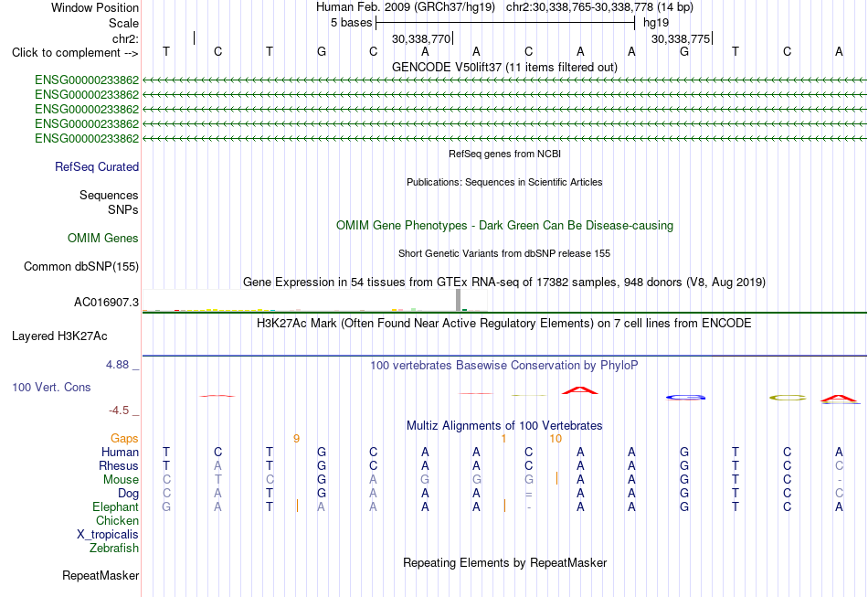Select the Elephant species label
This screenshot has height=597, width=868.
[116, 506]
